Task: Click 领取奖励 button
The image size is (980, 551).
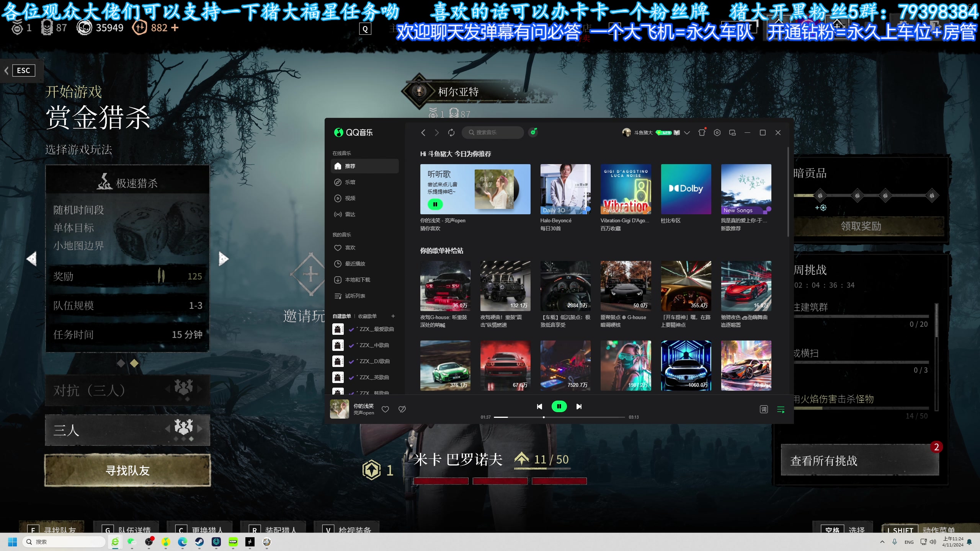Action: point(861,226)
